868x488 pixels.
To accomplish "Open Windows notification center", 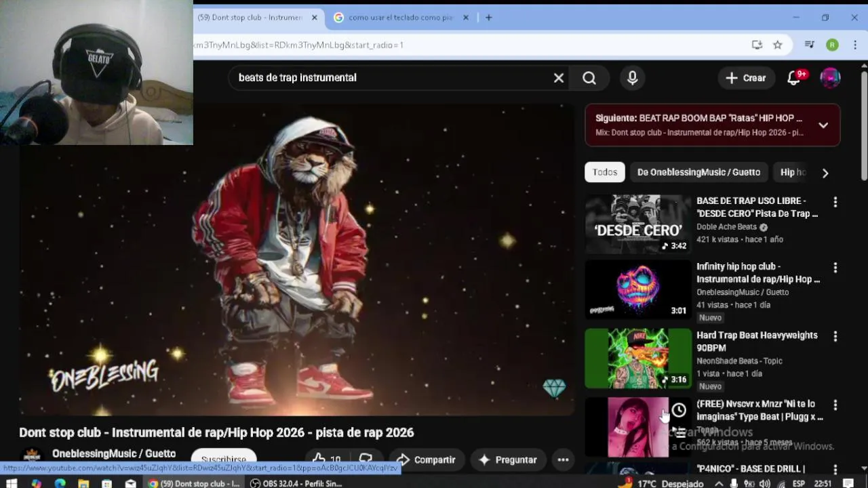I will pos(848,483).
